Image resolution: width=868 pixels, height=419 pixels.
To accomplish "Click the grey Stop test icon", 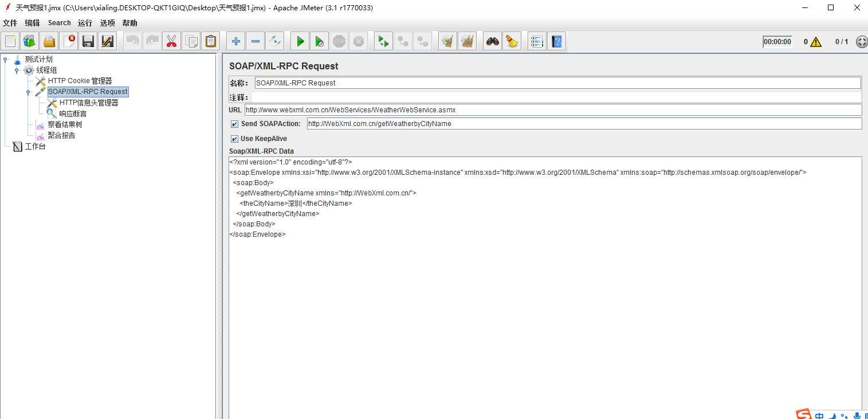I will point(339,41).
